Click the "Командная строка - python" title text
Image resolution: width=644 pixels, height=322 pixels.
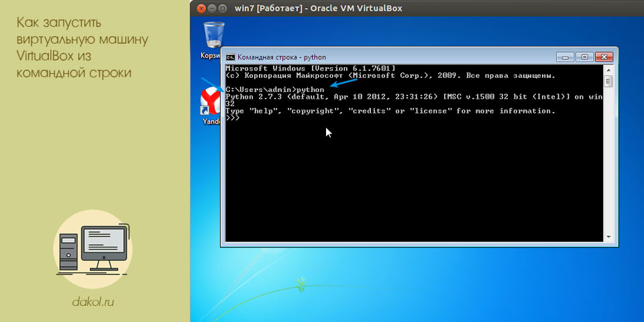(x=282, y=57)
